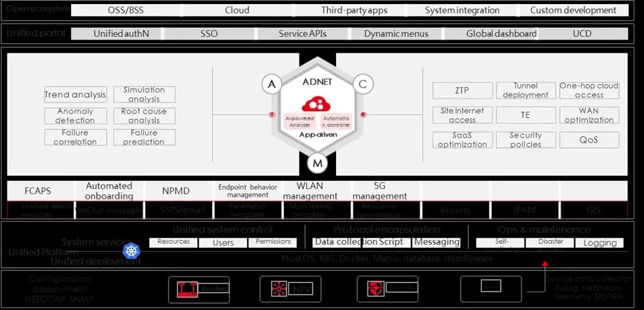Click the Disaster box under Ops & maintenance
This screenshot has width=644, height=310.
point(550,242)
